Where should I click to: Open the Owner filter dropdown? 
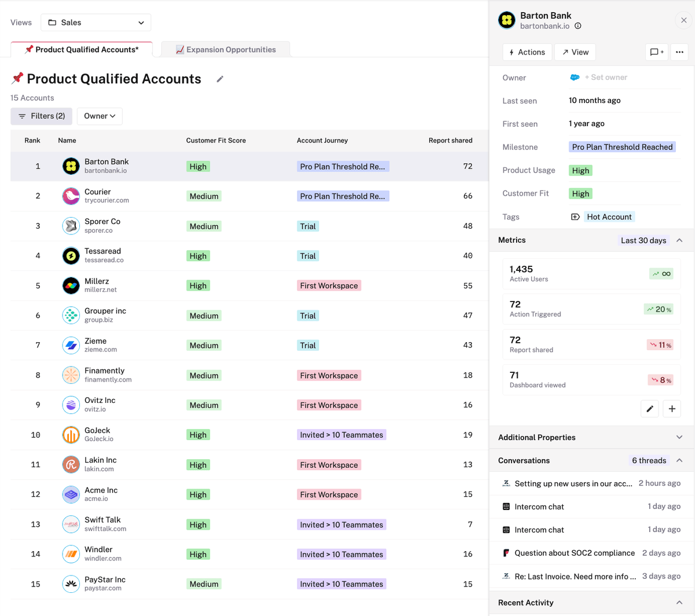100,116
